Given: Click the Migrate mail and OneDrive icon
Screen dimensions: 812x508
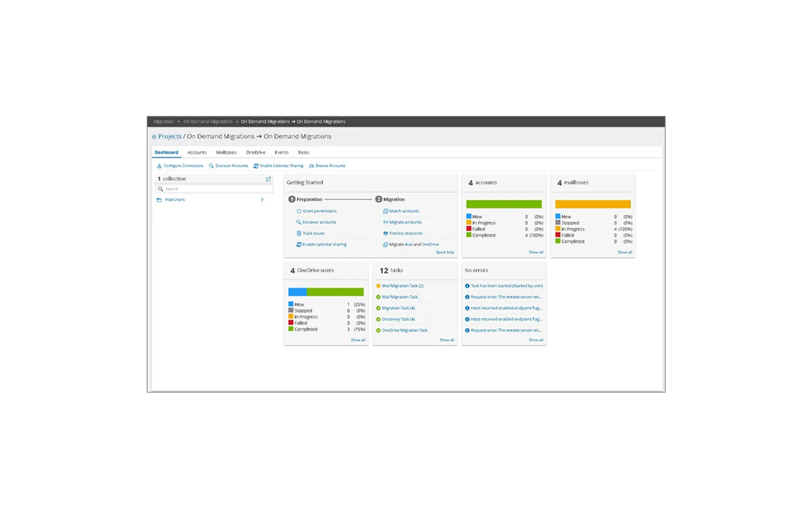Looking at the screenshot, I should pos(386,244).
